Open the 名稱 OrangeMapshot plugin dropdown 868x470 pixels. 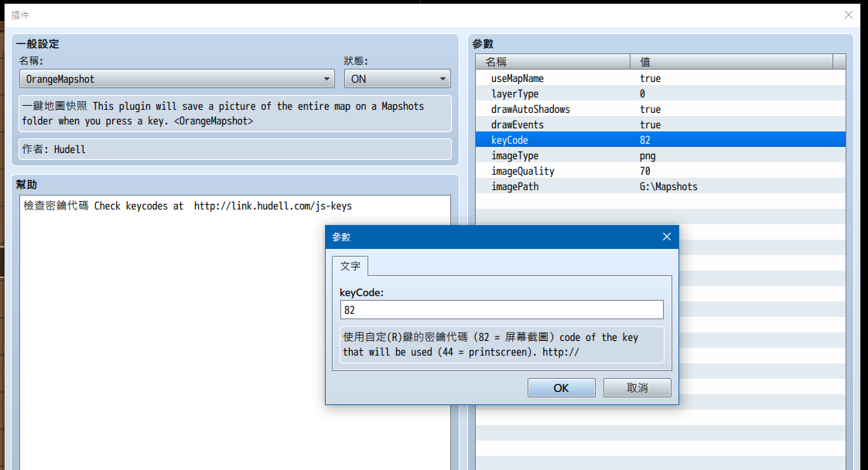(176, 79)
